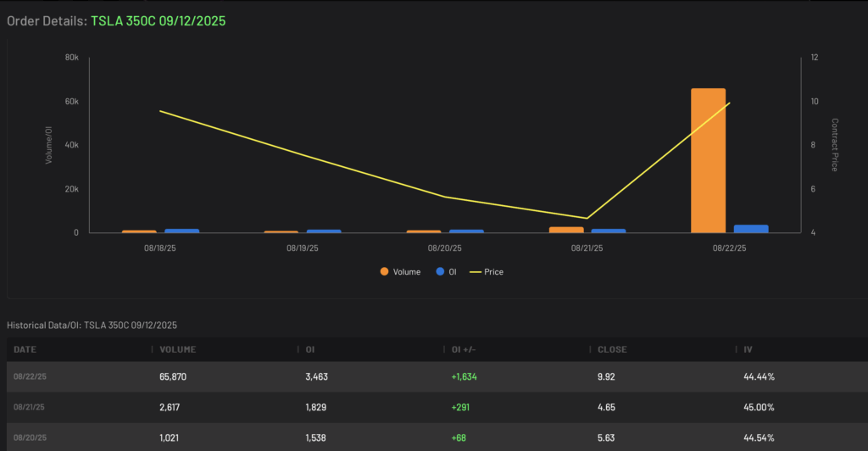Viewport: 868px width, 451px height.
Task: Click the 9.92 close price cell
Action: pyautogui.click(x=606, y=376)
